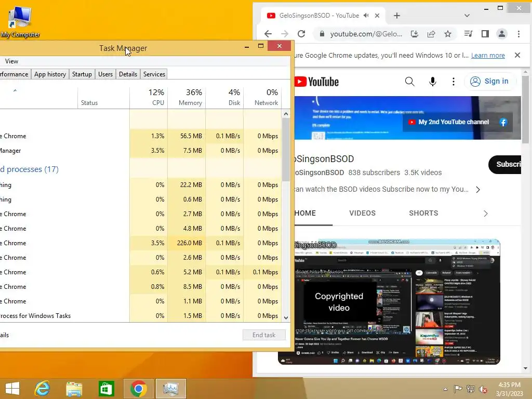
Task: Switch to the Details tab
Action: (x=128, y=74)
